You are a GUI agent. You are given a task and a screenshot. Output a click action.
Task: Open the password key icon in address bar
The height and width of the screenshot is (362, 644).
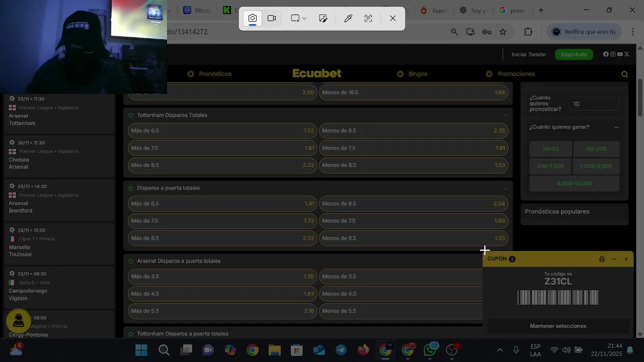487,32
